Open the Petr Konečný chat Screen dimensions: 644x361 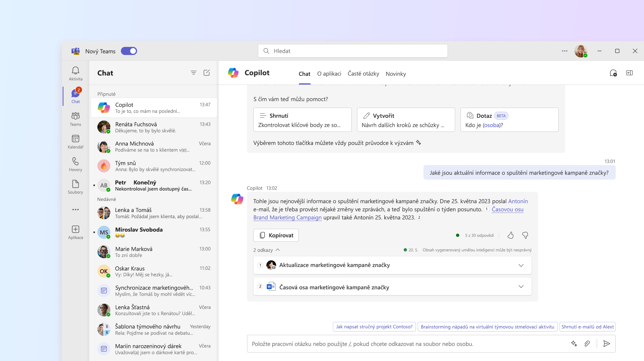154,185
